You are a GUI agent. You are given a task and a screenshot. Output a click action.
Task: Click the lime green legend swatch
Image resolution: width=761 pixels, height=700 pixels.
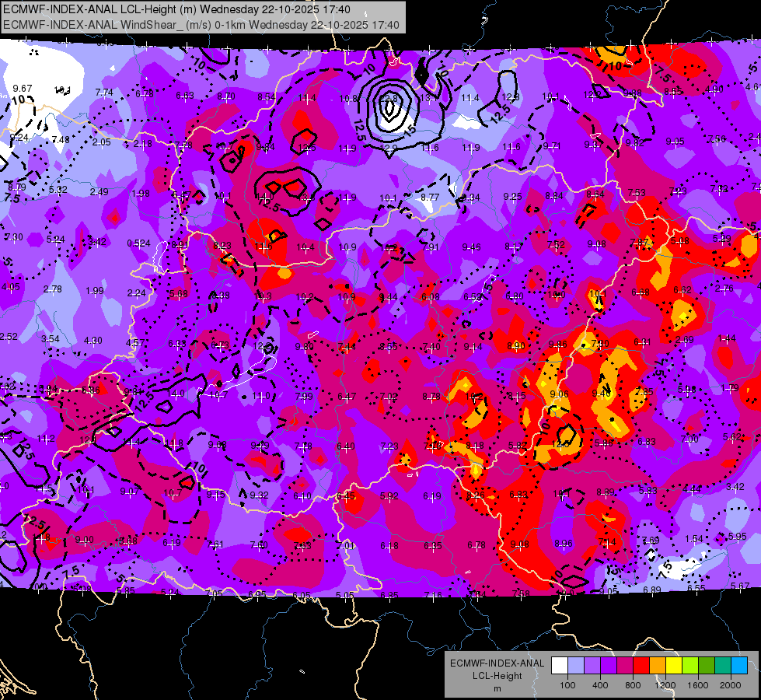point(690,666)
